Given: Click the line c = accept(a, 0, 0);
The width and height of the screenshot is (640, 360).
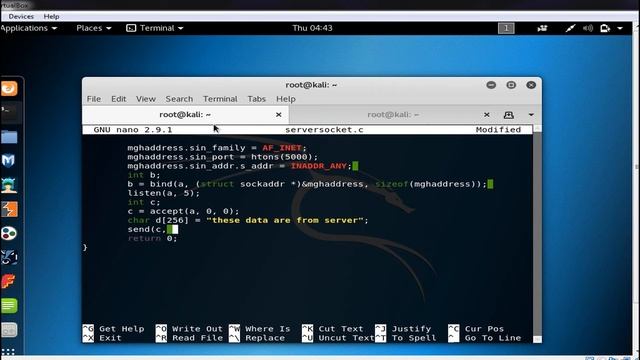Looking at the screenshot, I should click(183, 211).
